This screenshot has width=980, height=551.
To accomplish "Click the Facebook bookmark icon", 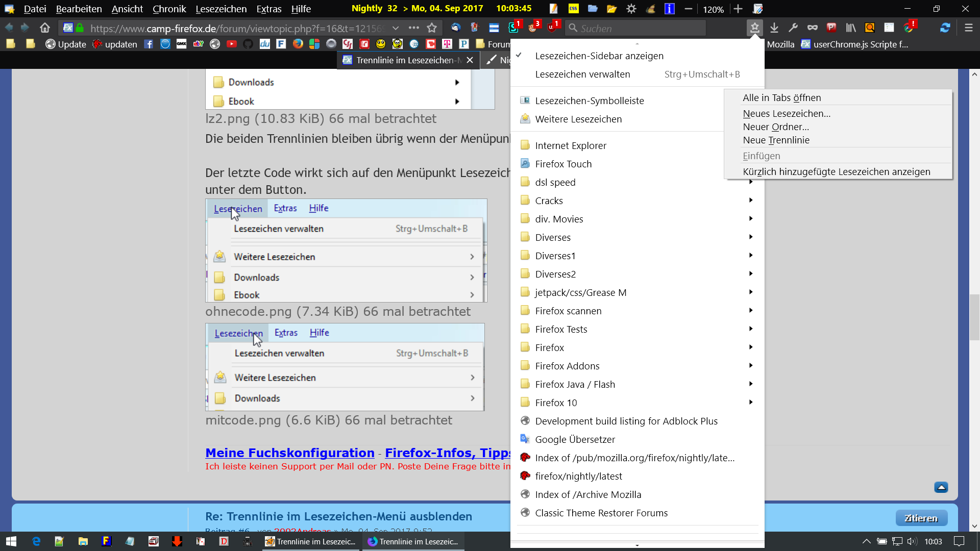I will coord(149,44).
